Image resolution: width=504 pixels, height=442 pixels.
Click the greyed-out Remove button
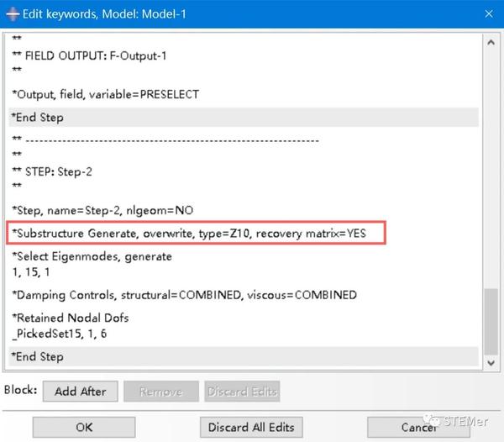[161, 392]
